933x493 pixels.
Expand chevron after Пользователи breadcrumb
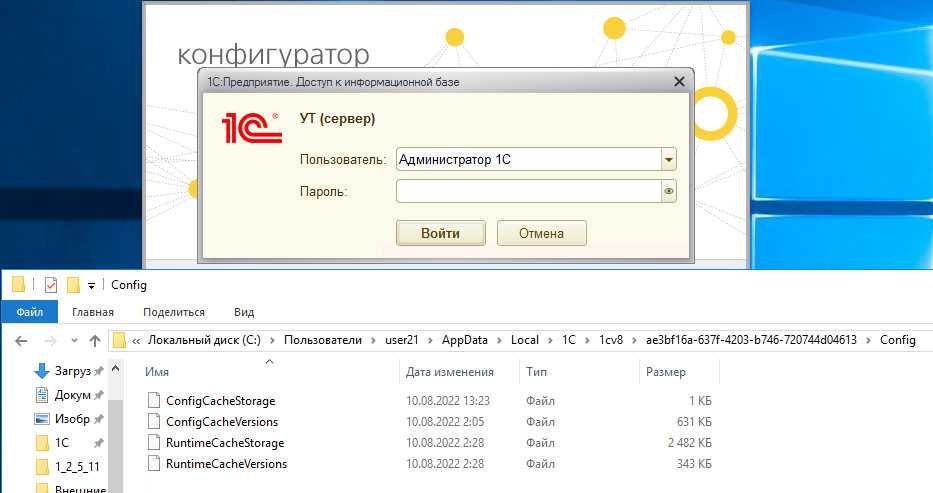pyautogui.click(x=373, y=341)
